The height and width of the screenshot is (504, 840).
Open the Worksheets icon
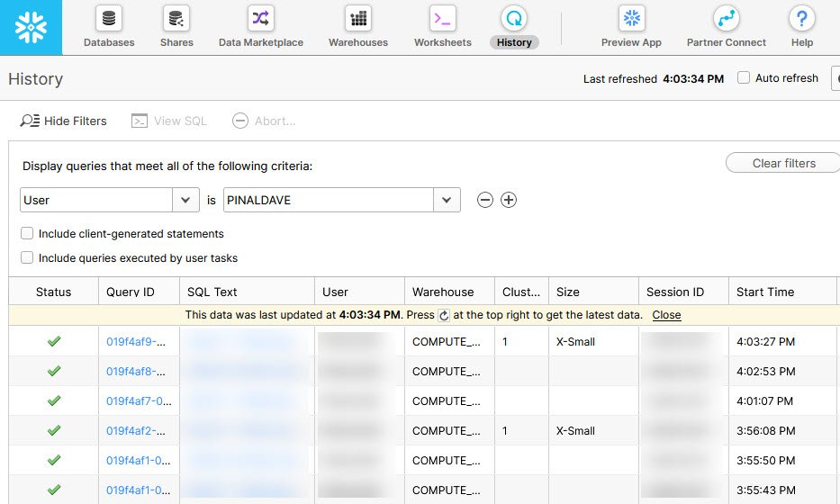click(442, 18)
